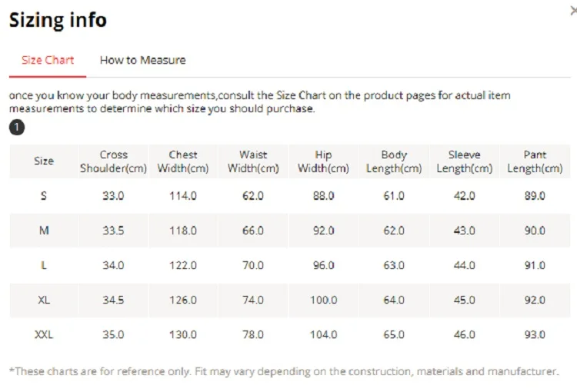Select the S size row label
The image size is (577, 392).
pos(44,196)
